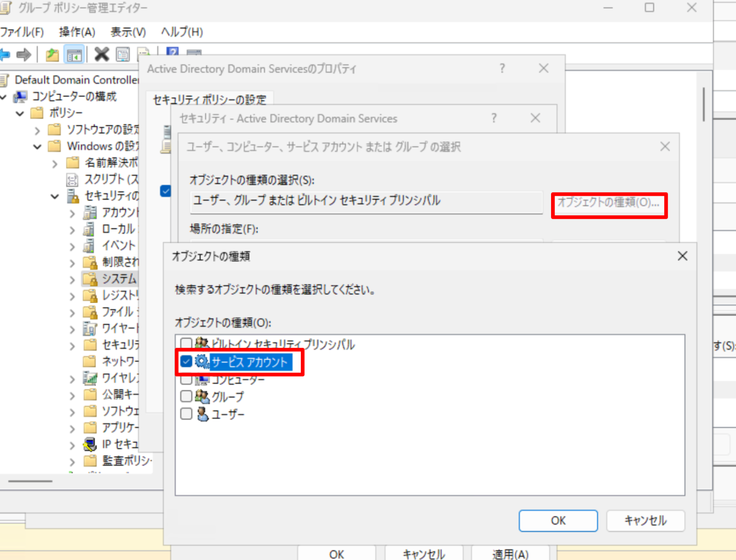The image size is (736, 560).
Task: Expand the 監査ポリシー tree node
Action: 73,461
